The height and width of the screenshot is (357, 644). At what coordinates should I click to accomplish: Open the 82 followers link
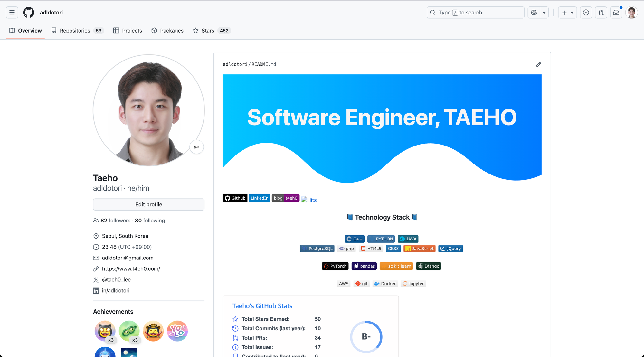[115, 221]
